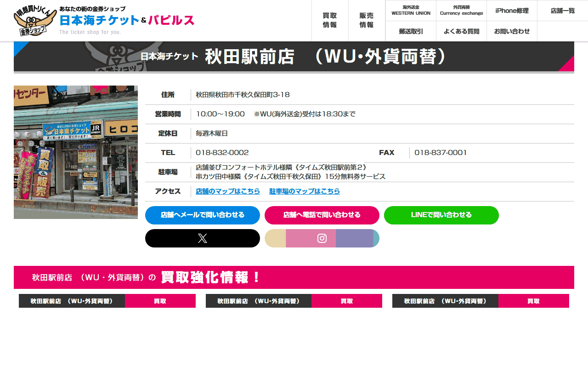Click 店舗のマップはこちら link

click(228, 191)
